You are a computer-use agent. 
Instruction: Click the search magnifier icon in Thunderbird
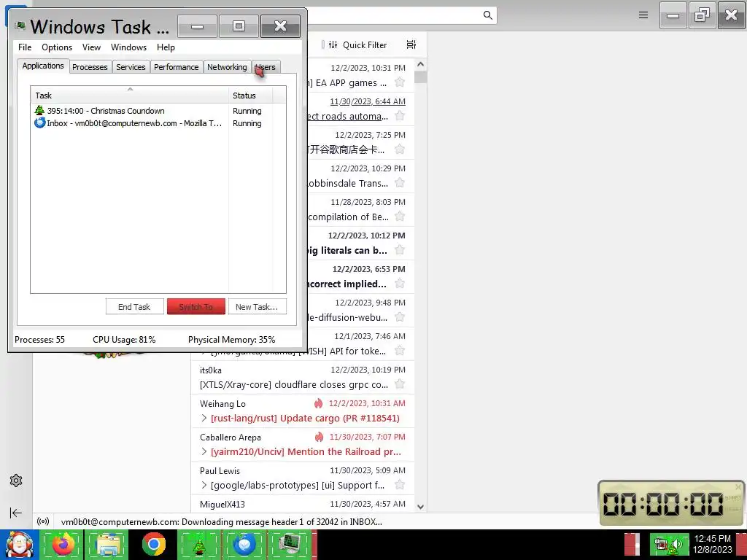pos(487,15)
